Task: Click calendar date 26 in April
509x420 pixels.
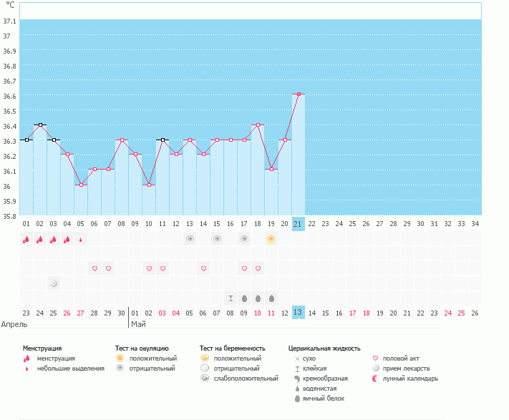Action: click(x=67, y=313)
